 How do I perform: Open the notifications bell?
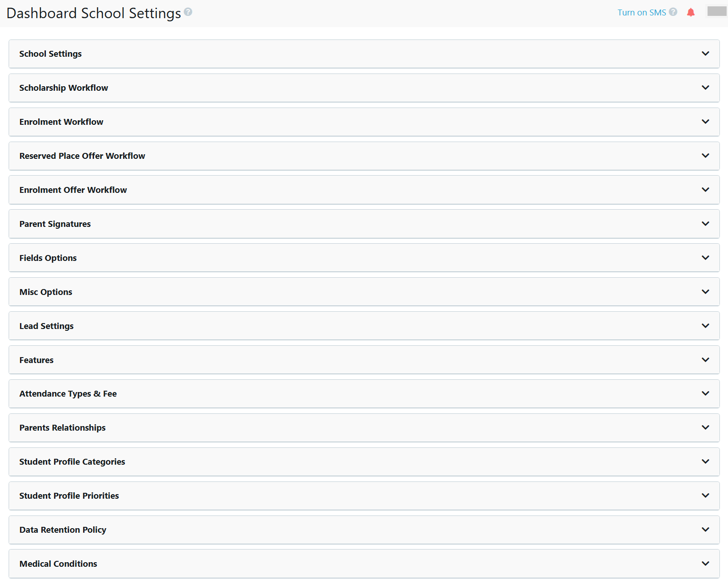[690, 12]
